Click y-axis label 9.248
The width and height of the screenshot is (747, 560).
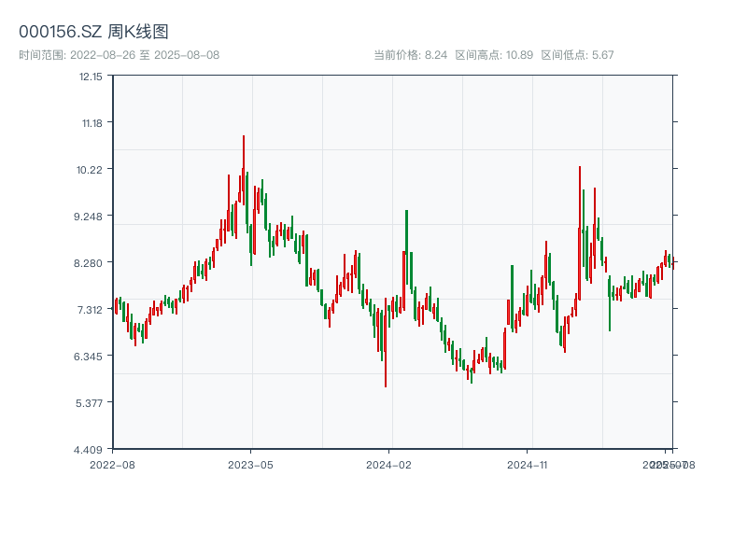point(88,217)
